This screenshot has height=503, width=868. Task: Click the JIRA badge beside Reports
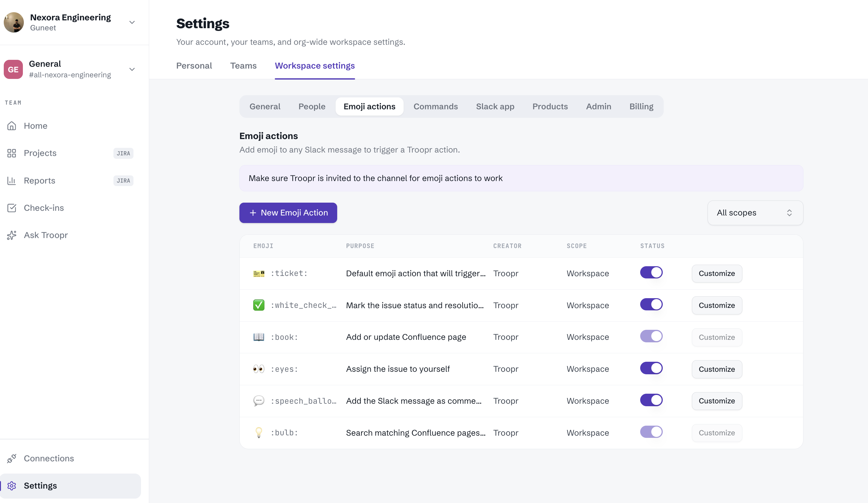coord(123,180)
